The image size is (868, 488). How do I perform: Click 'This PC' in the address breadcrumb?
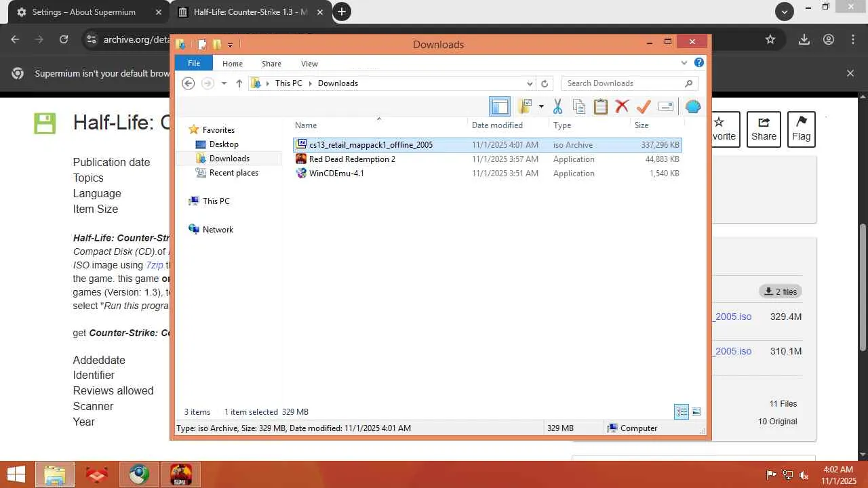pyautogui.click(x=288, y=83)
